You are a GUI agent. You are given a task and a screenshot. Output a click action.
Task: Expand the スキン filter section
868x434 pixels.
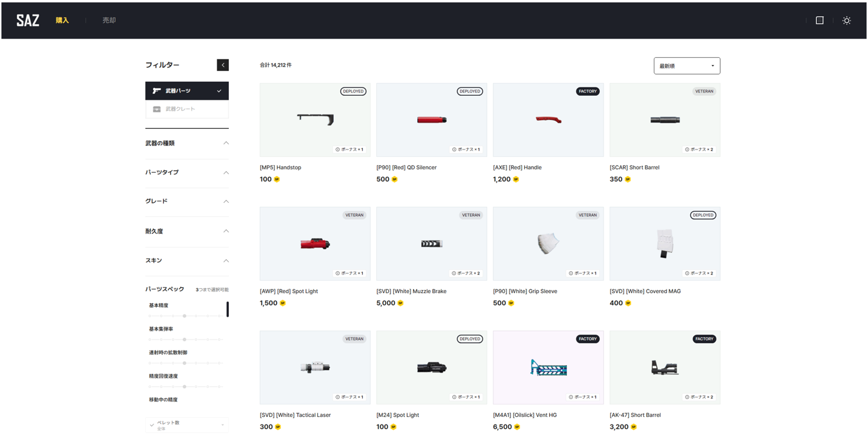coord(187,260)
